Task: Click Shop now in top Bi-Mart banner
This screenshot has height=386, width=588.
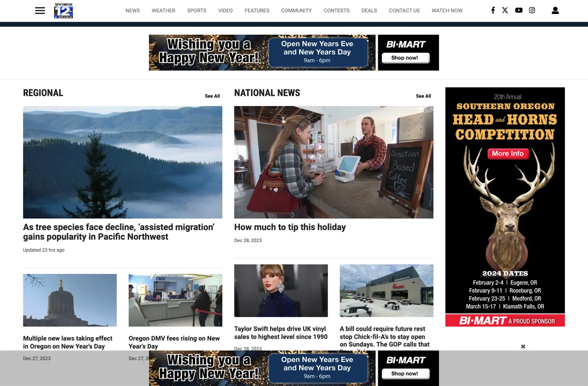Action: tap(405, 58)
